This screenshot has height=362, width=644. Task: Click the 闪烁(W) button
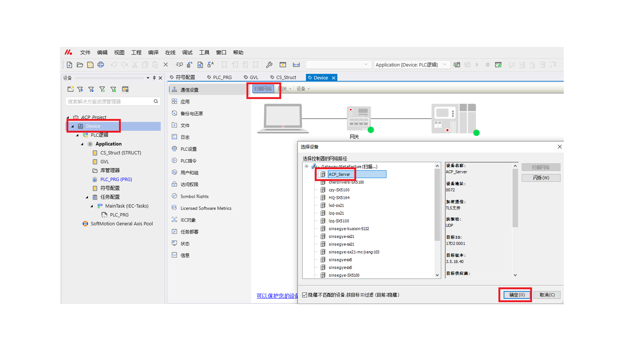click(x=541, y=178)
